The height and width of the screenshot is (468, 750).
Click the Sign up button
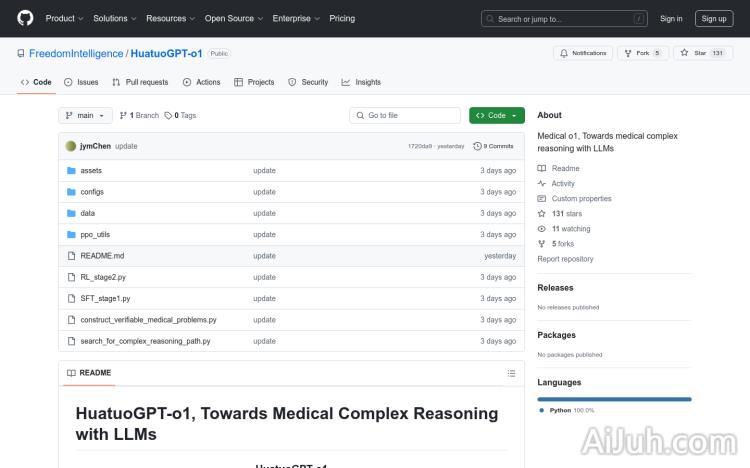[714, 18]
